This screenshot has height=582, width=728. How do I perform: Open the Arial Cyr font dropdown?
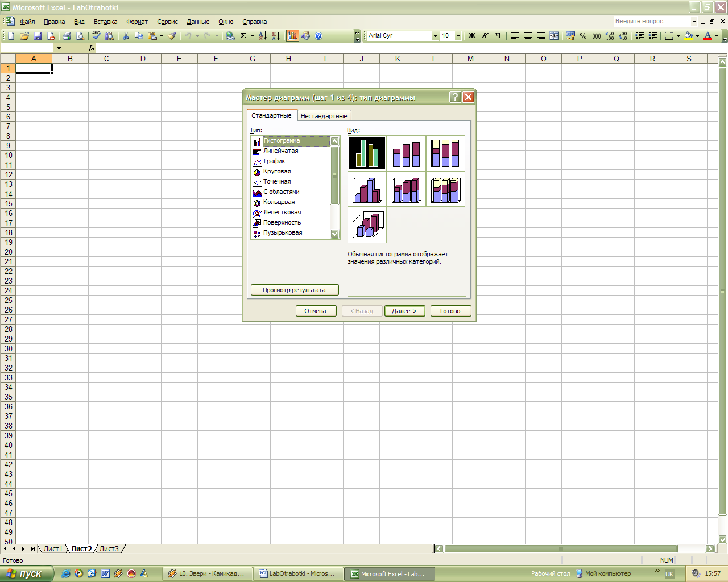[435, 36]
